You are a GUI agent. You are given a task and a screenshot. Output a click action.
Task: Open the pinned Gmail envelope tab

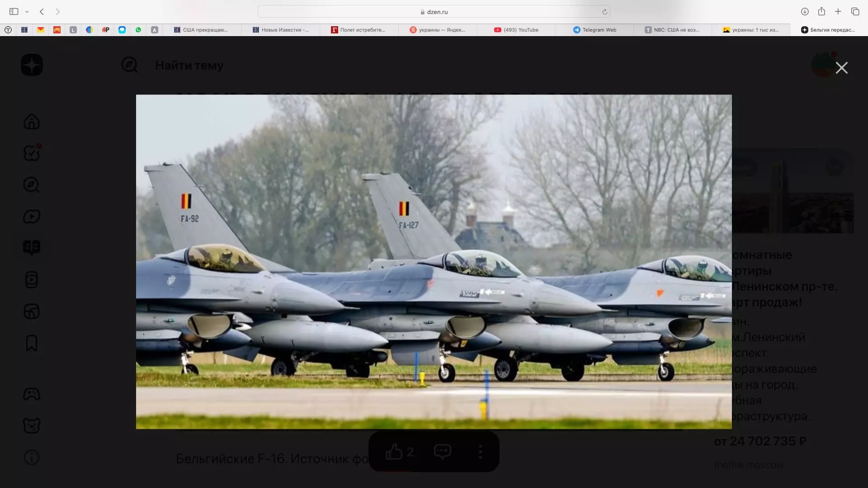[x=41, y=30]
